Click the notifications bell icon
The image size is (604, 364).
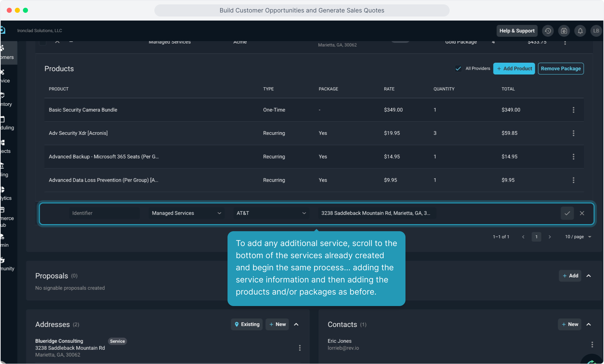(x=580, y=31)
